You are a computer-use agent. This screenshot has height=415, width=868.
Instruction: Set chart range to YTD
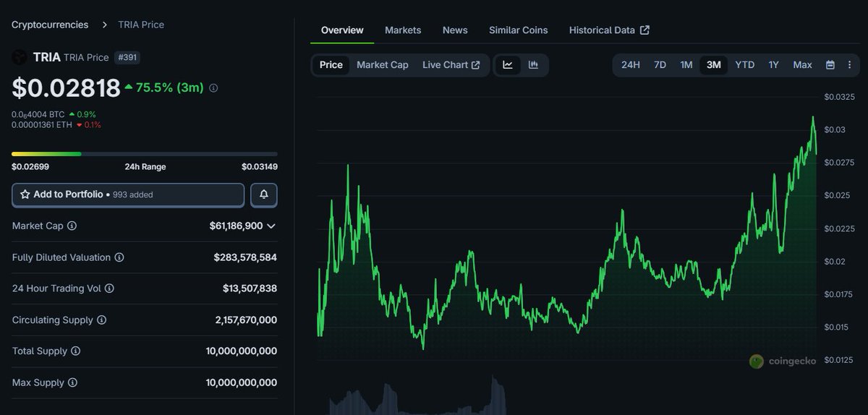[745, 65]
